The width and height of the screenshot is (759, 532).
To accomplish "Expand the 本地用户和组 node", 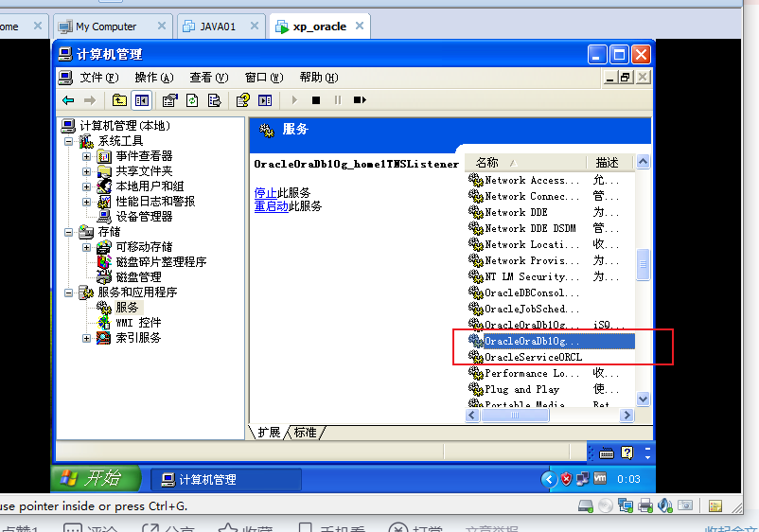I will click(87, 186).
